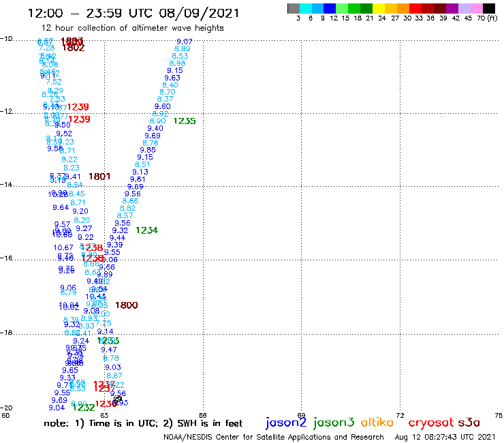
Task: Click the '9.44' wave height value
Action: [x=117, y=238]
